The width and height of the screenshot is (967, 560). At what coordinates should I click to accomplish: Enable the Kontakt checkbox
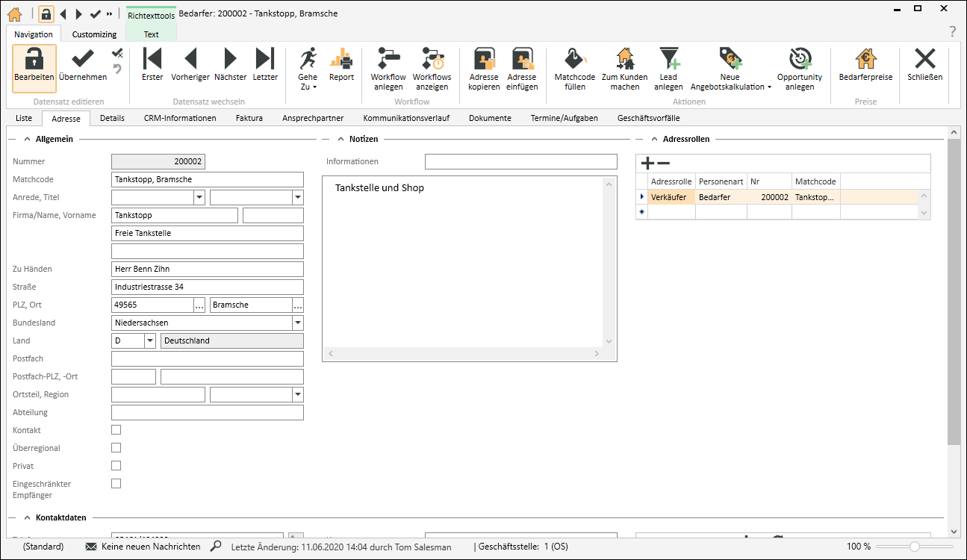click(x=116, y=430)
